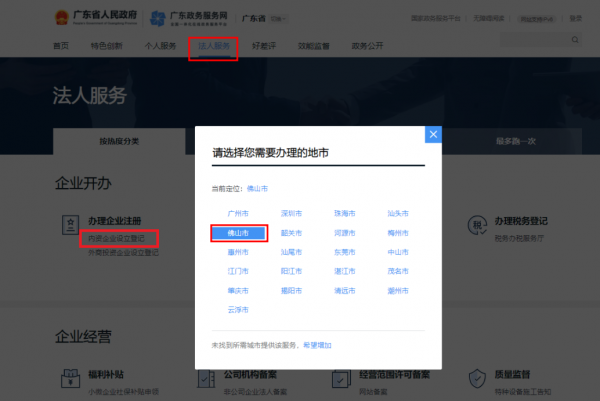The height and width of the screenshot is (401, 600).
Task: Go to 个人服务 in navigation bar
Action: [x=161, y=46]
